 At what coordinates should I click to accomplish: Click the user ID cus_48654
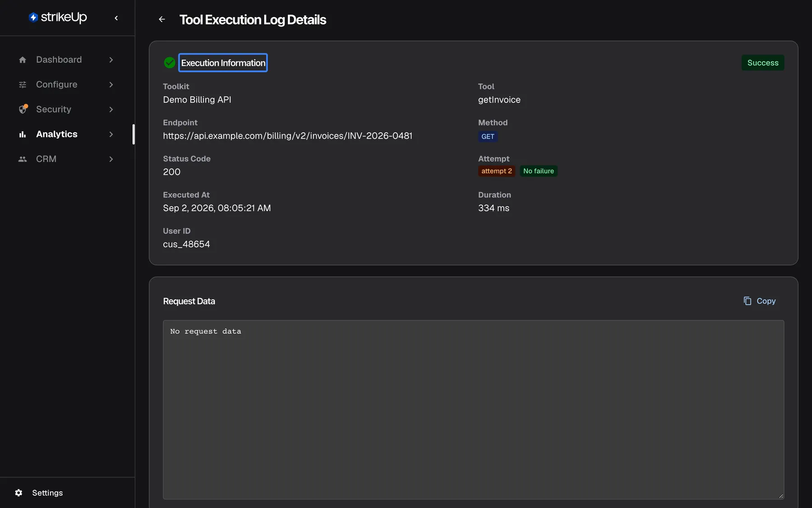click(186, 244)
